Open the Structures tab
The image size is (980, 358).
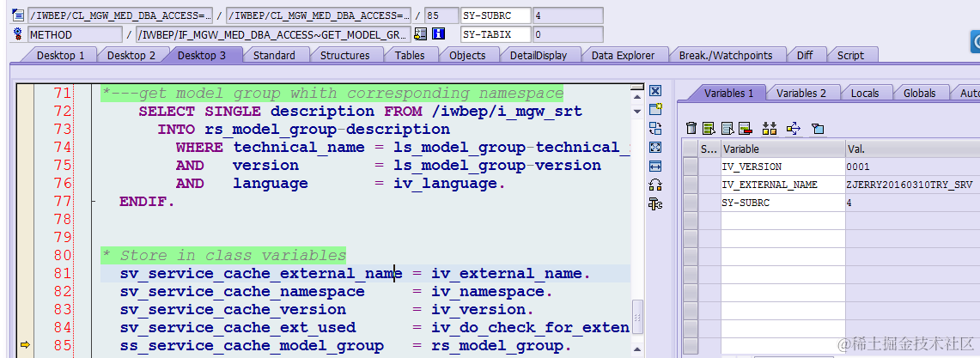(x=344, y=55)
